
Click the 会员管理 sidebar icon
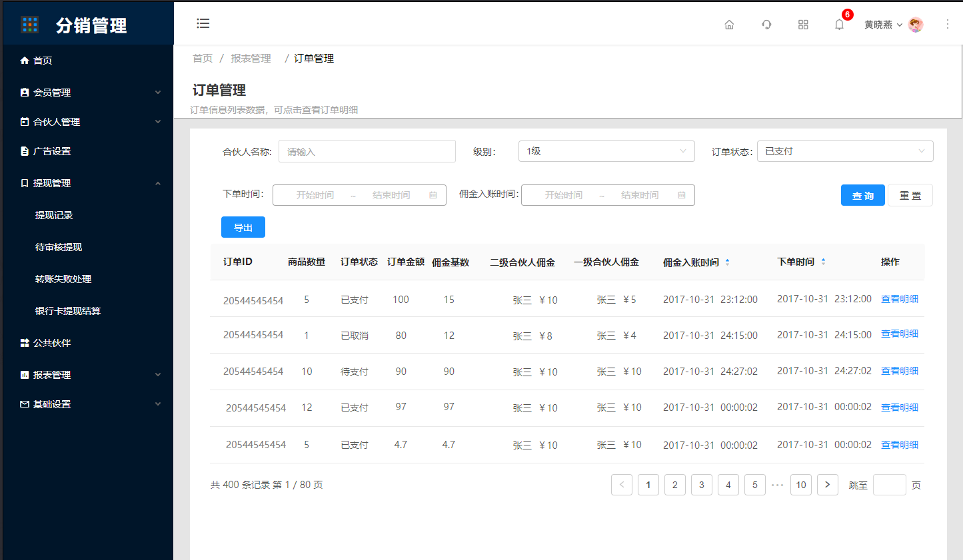tap(25, 93)
